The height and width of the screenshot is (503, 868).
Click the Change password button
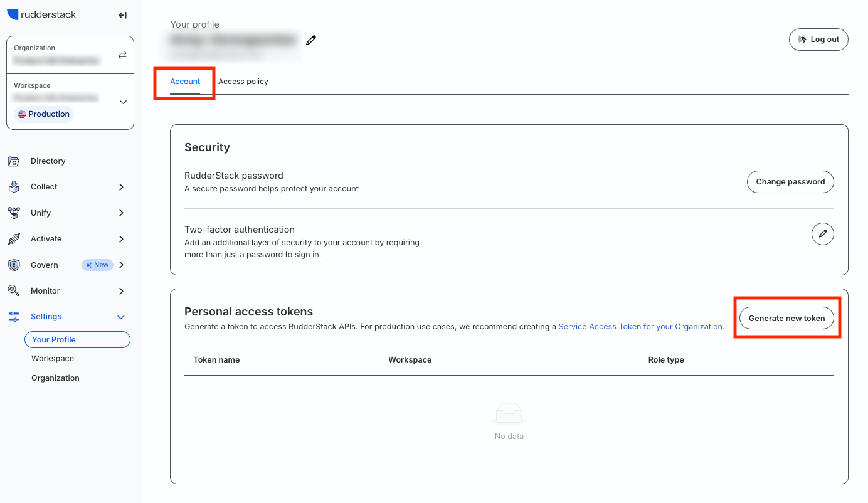click(x=790, y=182)
